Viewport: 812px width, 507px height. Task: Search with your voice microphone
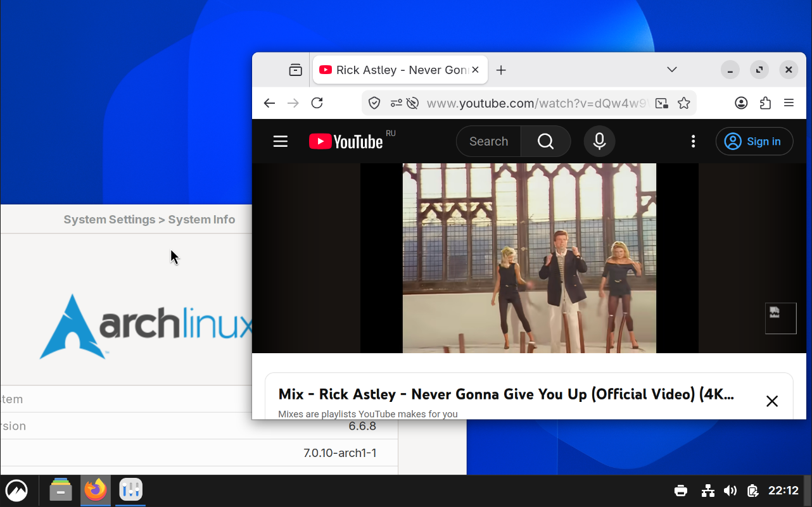tap(599, 141)
